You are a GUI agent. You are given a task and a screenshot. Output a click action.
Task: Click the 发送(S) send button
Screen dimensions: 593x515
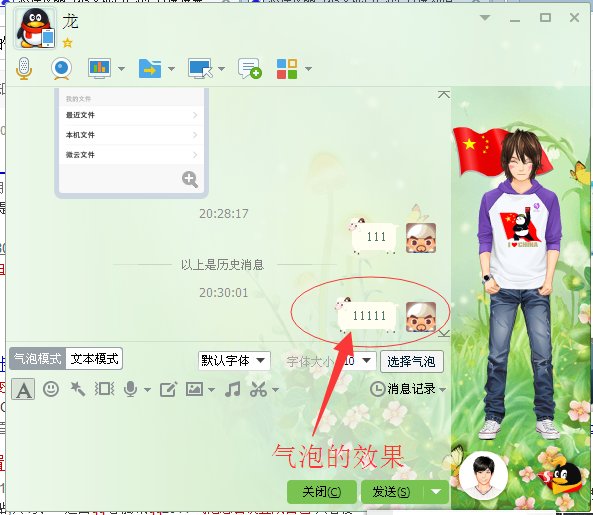pyautogui.click(x=392, y=492)
